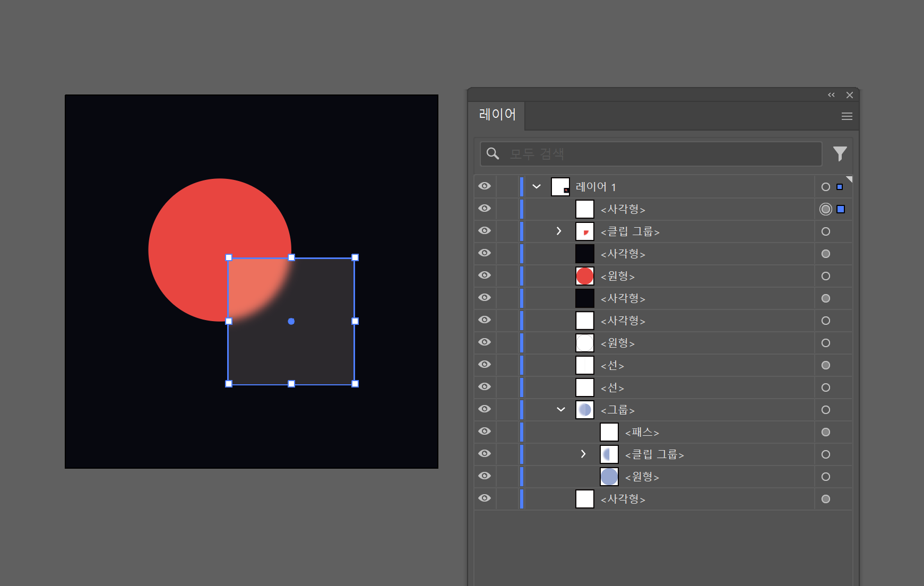
Task: Target the red <원형> via its circle icon
Action: (x=826, y=276)
